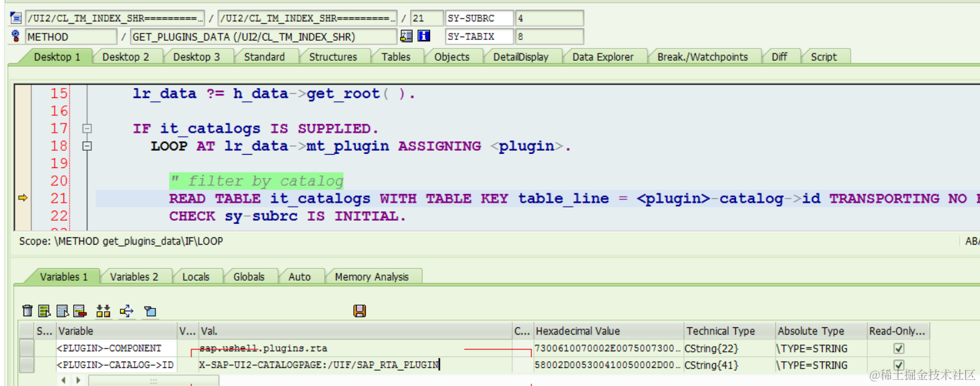
Task: Click code line 22 CHECK sy-subrc IS INITIAL
Action: (x=287, y=216)
